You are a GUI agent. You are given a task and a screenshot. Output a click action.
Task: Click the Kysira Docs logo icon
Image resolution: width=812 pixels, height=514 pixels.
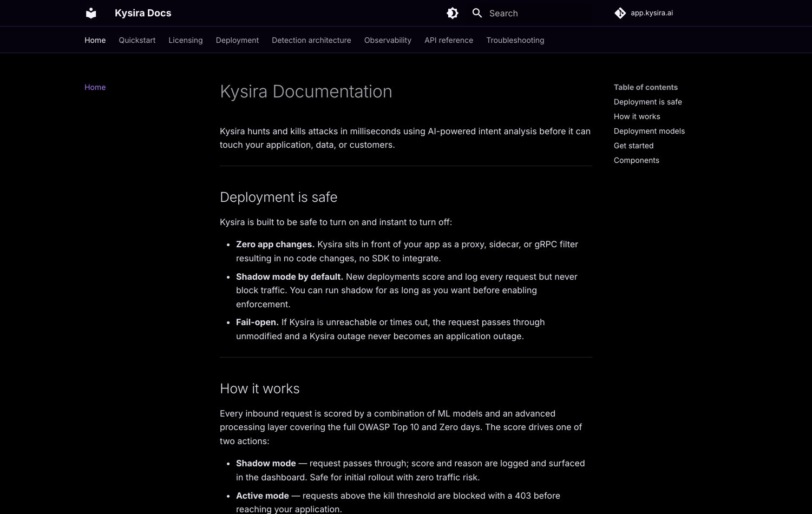(x=91, y=13)
